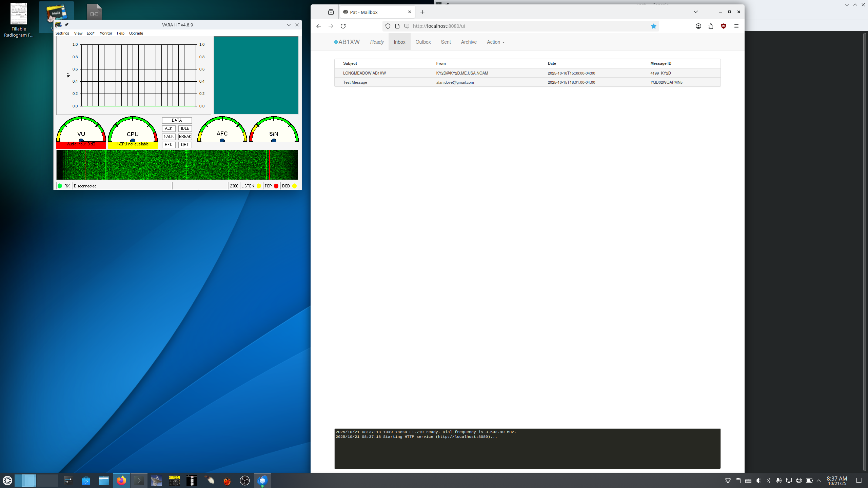Click the BREAK button in VARA HF
Screen dimensions: 868x488
coord(185,137)
